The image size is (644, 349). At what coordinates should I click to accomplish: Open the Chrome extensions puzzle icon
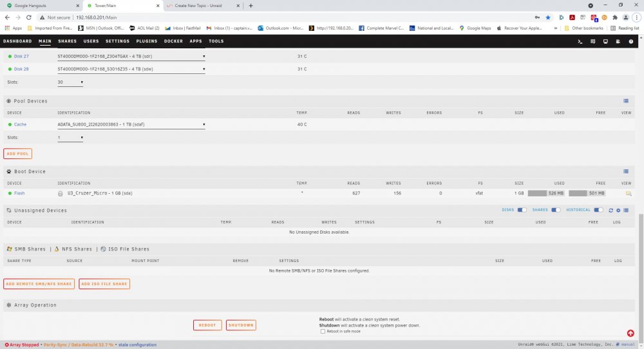tap(615, 17)
